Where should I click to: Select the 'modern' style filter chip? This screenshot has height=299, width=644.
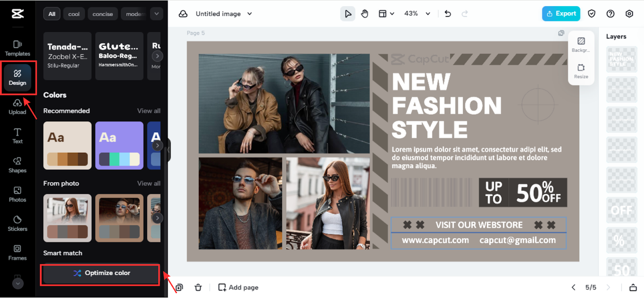click(135, 14)
